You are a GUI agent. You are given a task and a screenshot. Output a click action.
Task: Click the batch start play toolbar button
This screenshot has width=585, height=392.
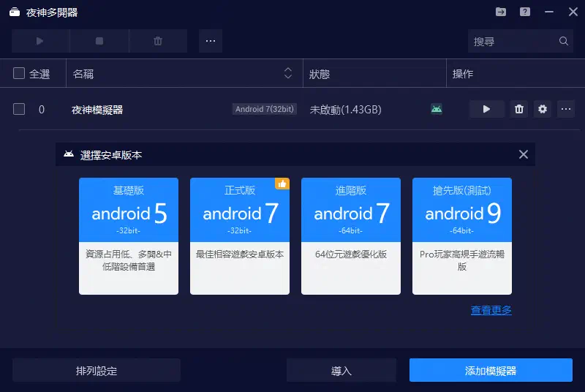point(40,41)
